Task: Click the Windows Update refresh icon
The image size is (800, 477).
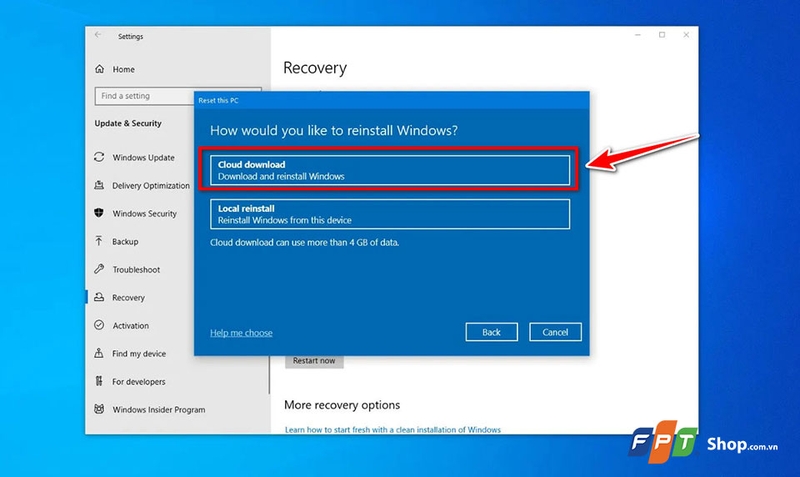Action: [99, 157]
